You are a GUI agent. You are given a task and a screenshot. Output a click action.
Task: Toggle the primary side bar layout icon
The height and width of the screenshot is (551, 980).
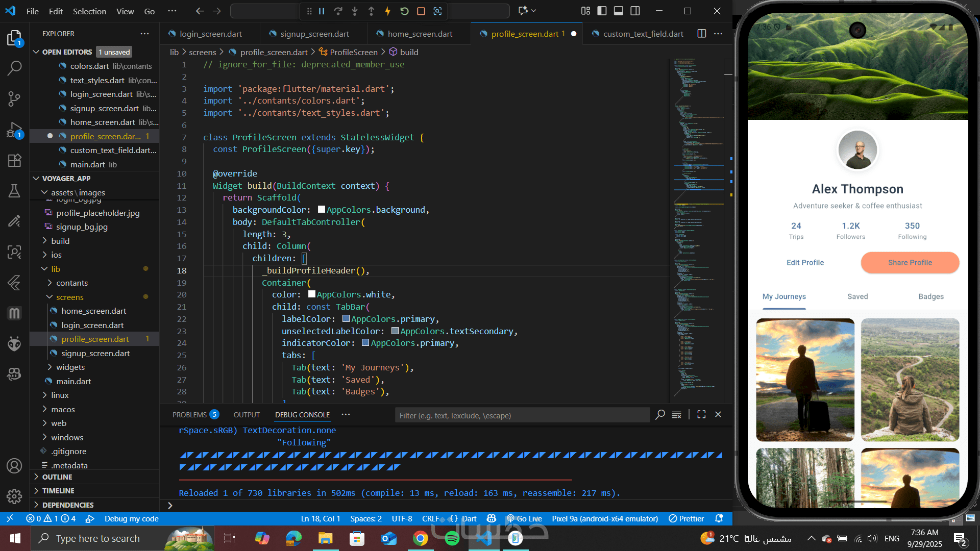602,11
